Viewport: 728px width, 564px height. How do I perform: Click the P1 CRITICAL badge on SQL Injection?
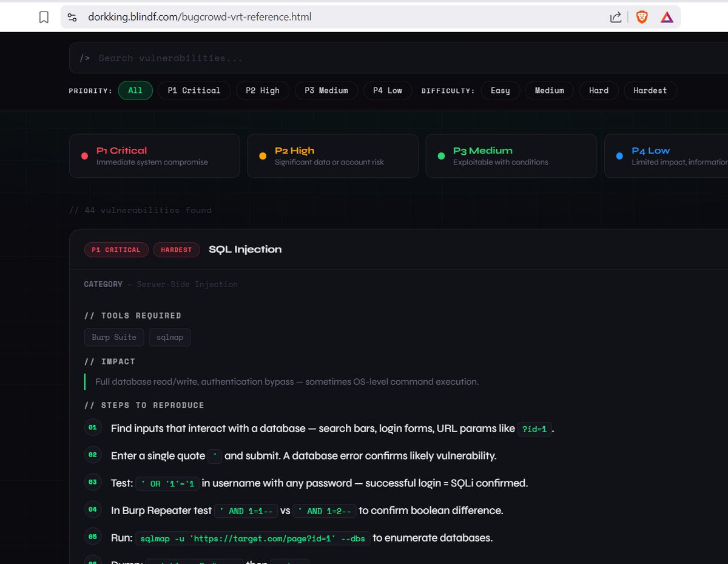pos(116,250)
